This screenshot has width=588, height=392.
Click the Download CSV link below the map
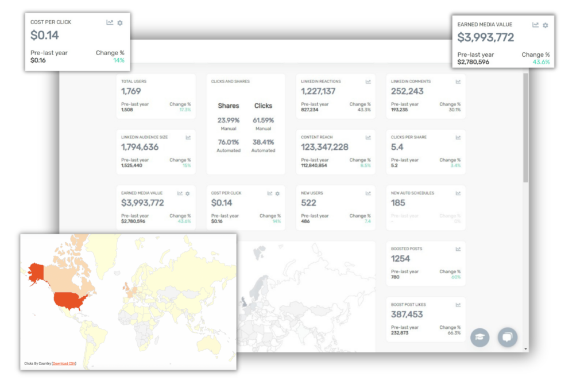click(64, 363)
